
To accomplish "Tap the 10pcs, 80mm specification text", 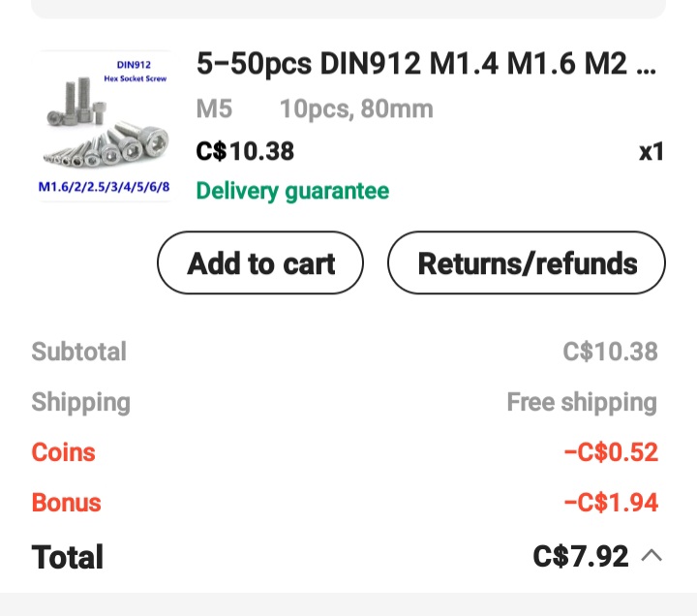I will [x=356, y=108].
